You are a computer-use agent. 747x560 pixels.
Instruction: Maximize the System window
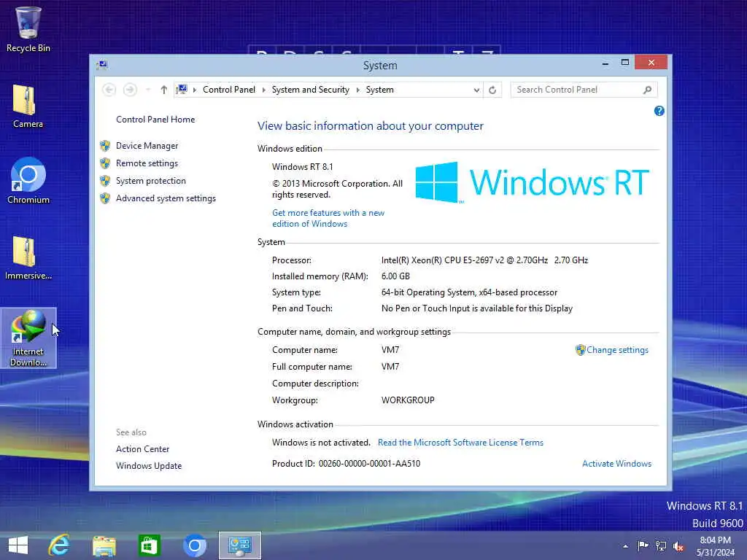click(x=625, y=63)
